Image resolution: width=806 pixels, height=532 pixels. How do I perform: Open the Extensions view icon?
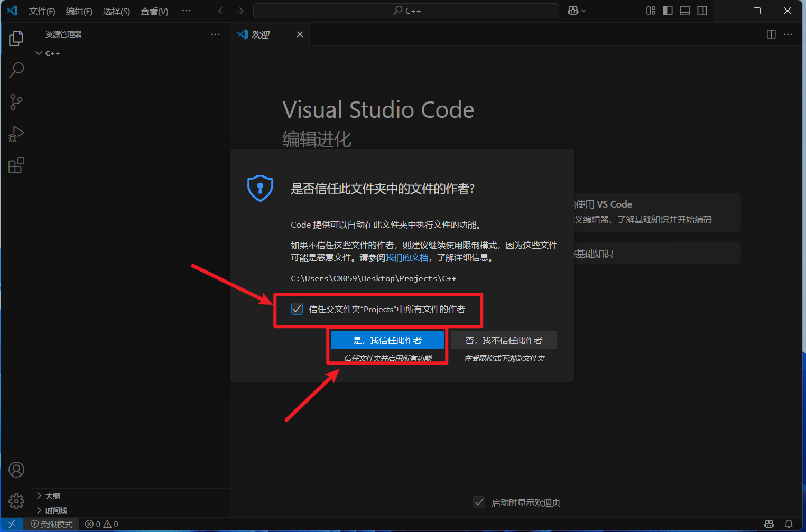pyautogui.click(x=16, y=166)
